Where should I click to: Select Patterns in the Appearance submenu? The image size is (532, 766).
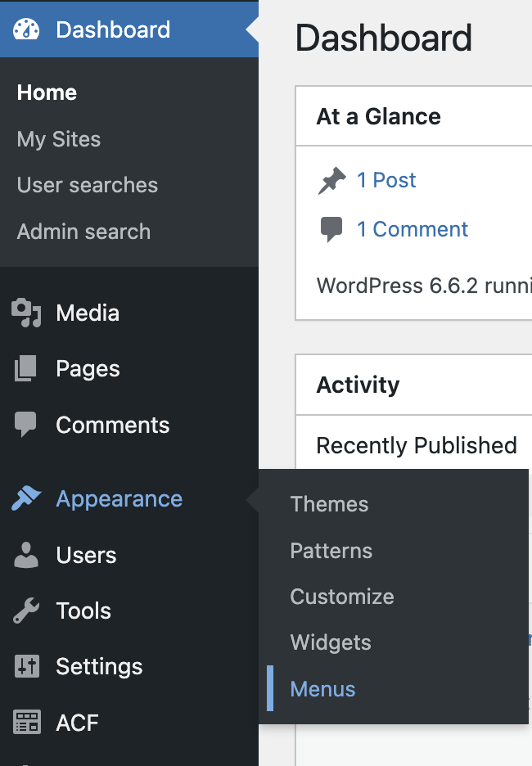tap(331, 551)
